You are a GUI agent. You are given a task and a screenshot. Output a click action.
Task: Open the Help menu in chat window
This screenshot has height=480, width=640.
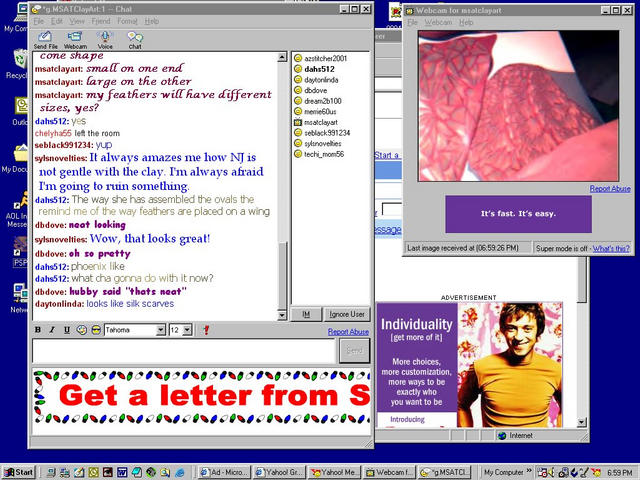tap(151, 21)
